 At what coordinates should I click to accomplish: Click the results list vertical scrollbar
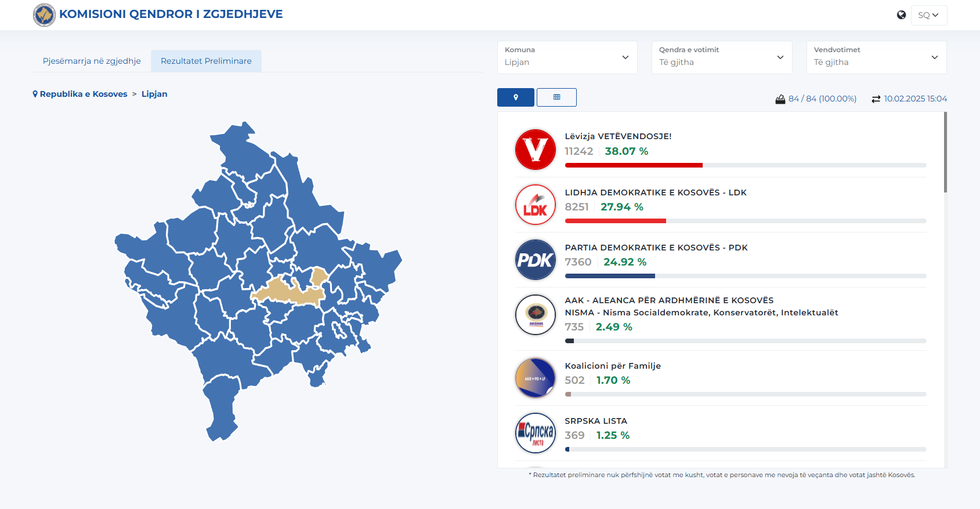pyautogui.click(x=945, y=152)
